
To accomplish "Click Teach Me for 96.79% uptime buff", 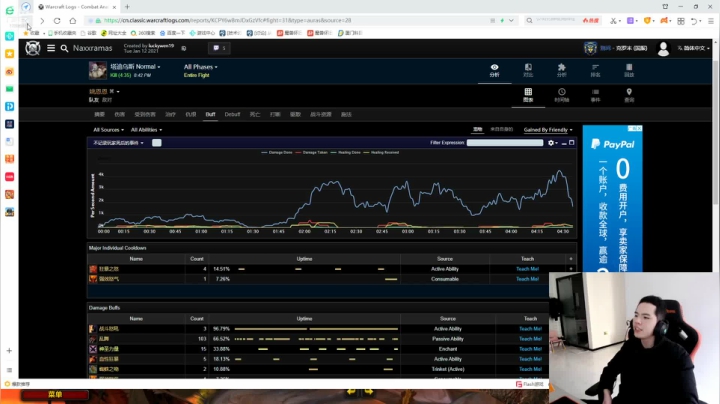I will 530,329.
